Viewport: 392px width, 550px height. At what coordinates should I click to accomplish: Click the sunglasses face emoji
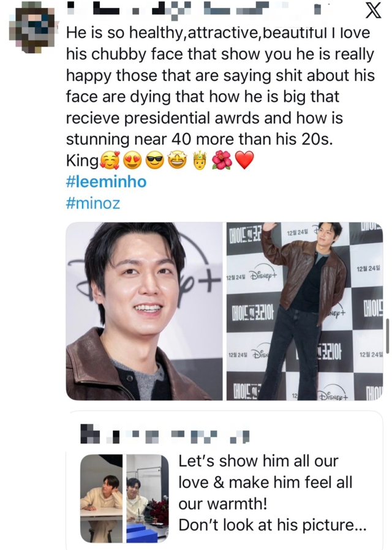click(154, 161)
